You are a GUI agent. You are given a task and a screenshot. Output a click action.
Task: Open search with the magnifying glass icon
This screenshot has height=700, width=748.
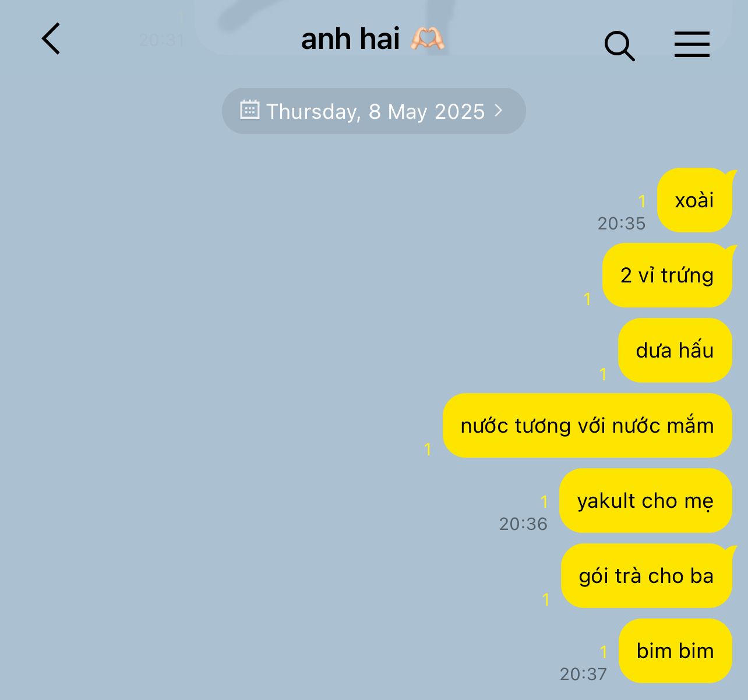coord(619,46)
